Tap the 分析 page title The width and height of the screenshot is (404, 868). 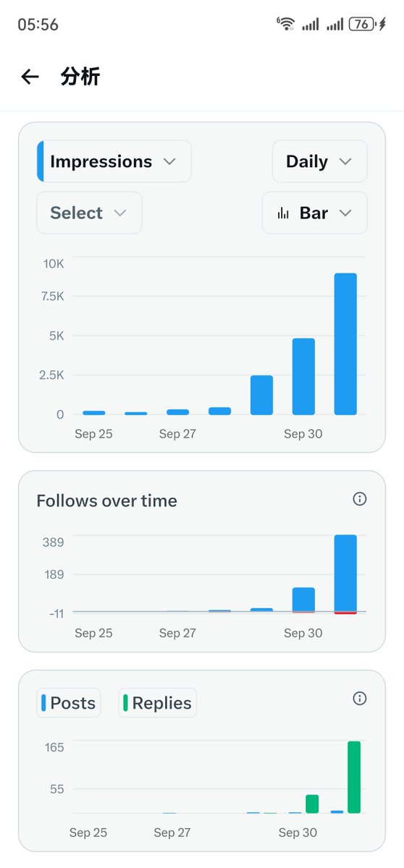(x=80, y=77)
